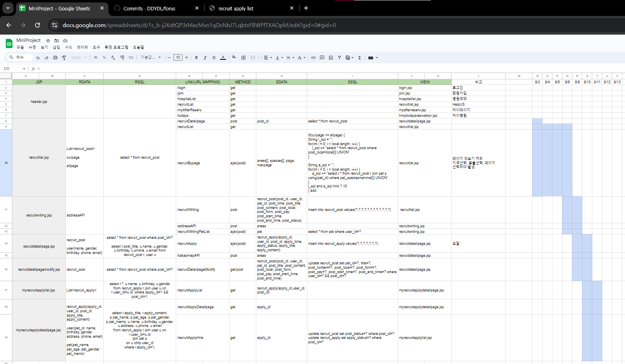The height and width of the screenshot is (364, 625).
Task: Apply percent format to cells
Action: click(104, 58)
